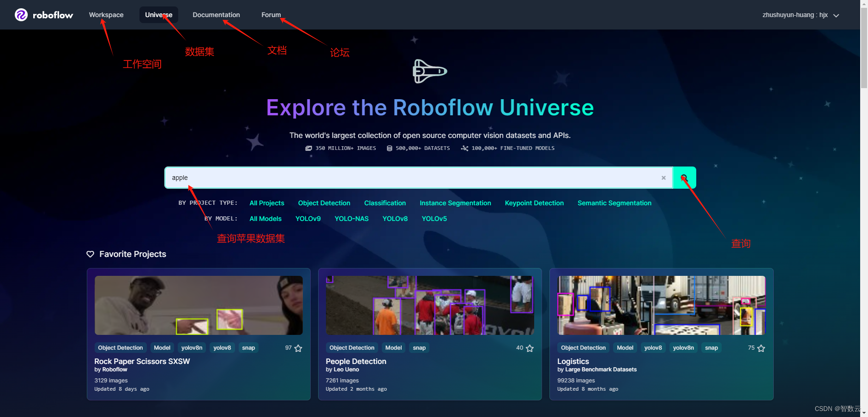Filter by Classification project type
Screen dimensions: 868x417
[385, 203]
